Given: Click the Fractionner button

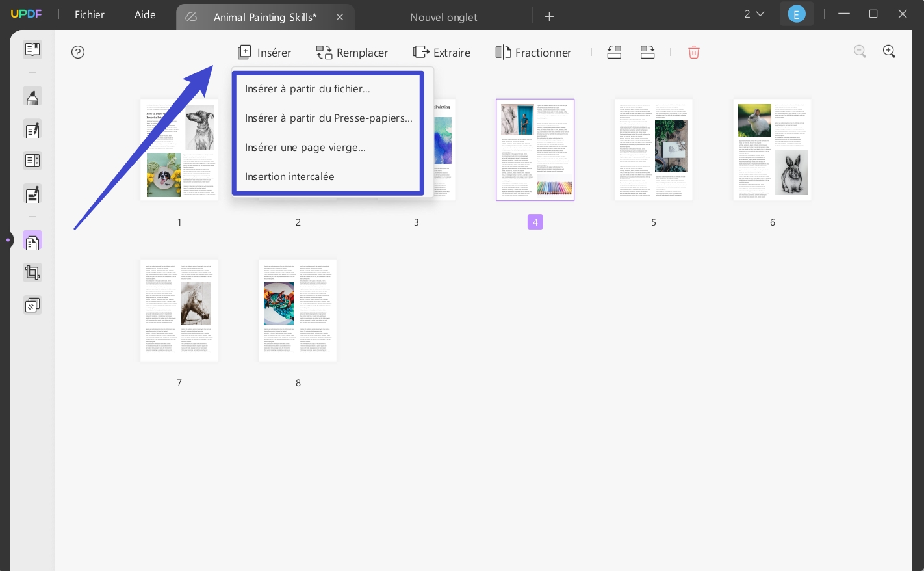Looking at the screenshot, I should pos(533,53).
